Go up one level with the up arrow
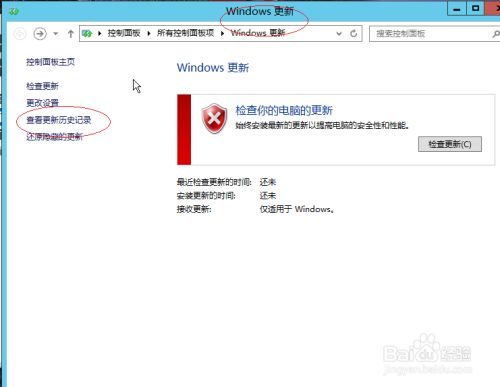500x387 pixels. click(71, 34)
